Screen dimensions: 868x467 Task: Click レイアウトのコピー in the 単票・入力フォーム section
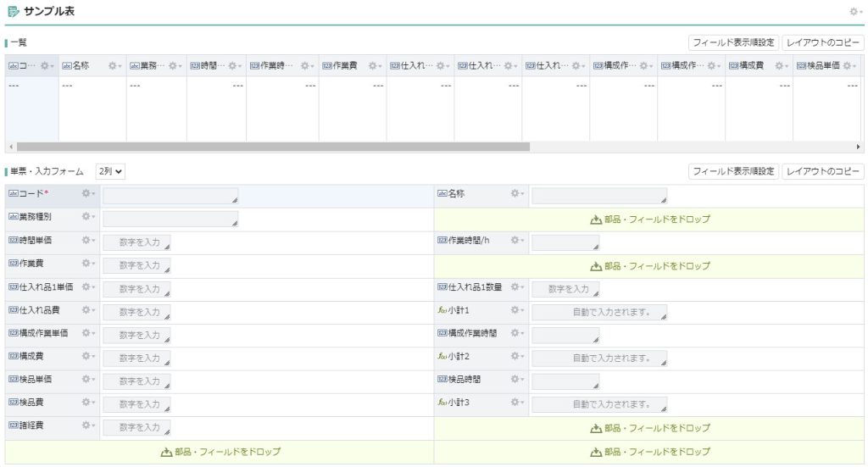pos(822,171)
